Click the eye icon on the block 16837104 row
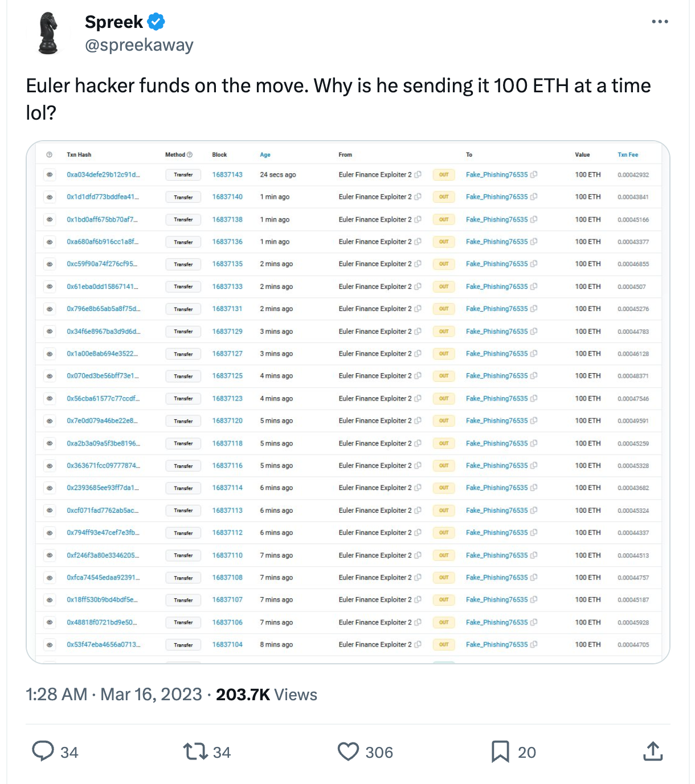This screenshot has width=695, height=784. pos(50,645)
